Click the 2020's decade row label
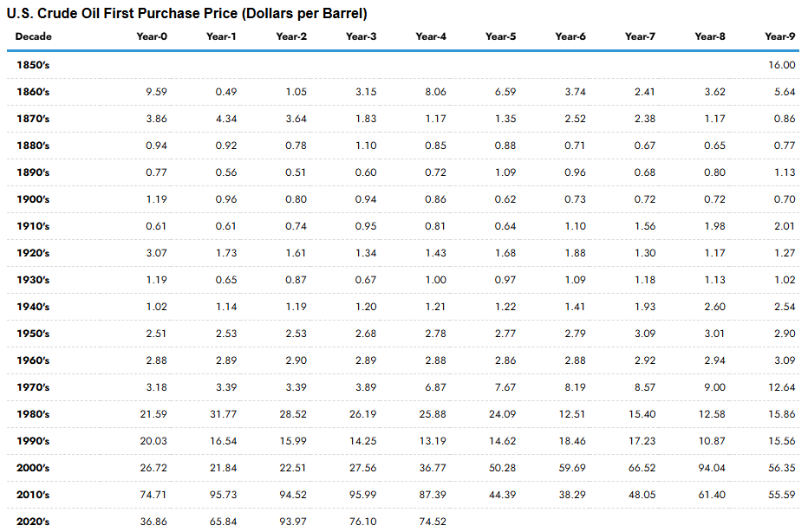This screenshot has width=808, height=532. tap(33, 522)
